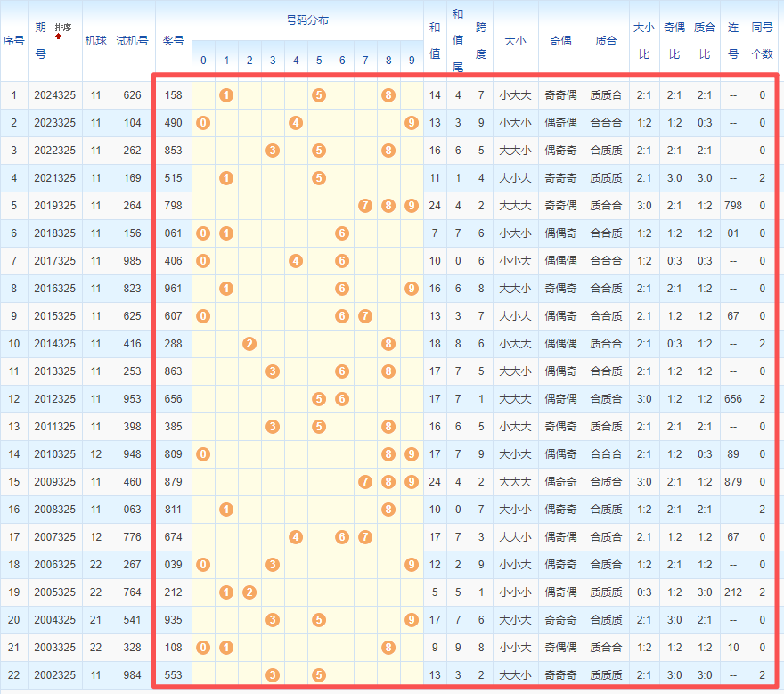The image size is (784, 694).
Task: Click prize number 656 in 奖号 column
Action: tap(174, 399)
